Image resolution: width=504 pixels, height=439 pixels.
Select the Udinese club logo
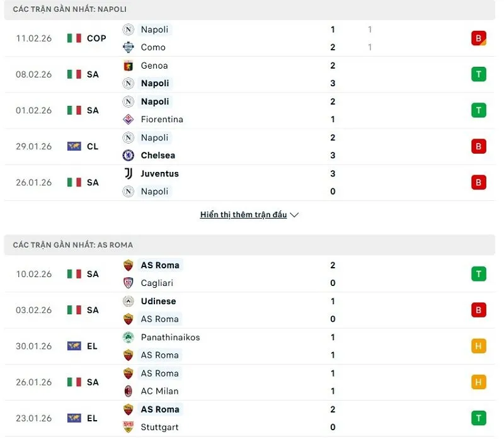coord(127,301)
